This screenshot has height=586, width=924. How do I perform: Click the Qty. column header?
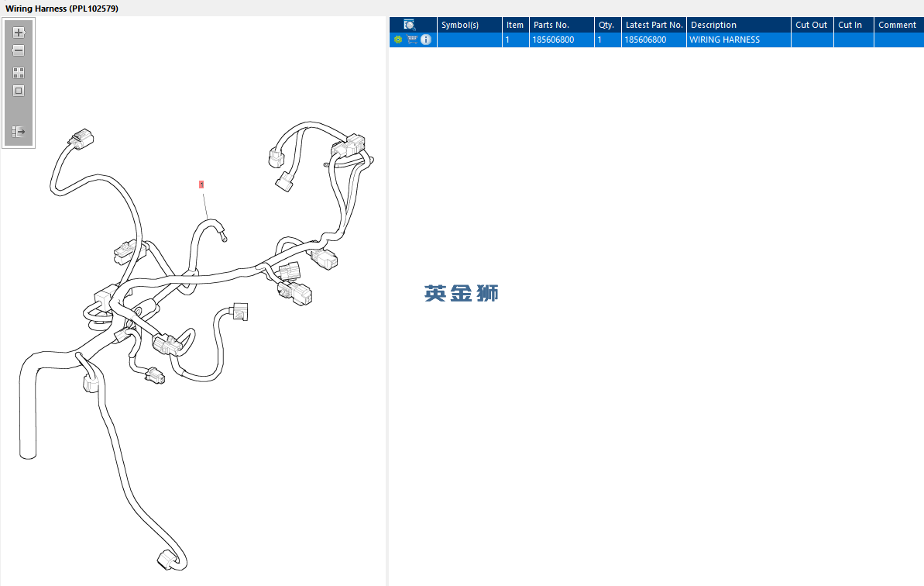tap(607, 25)
